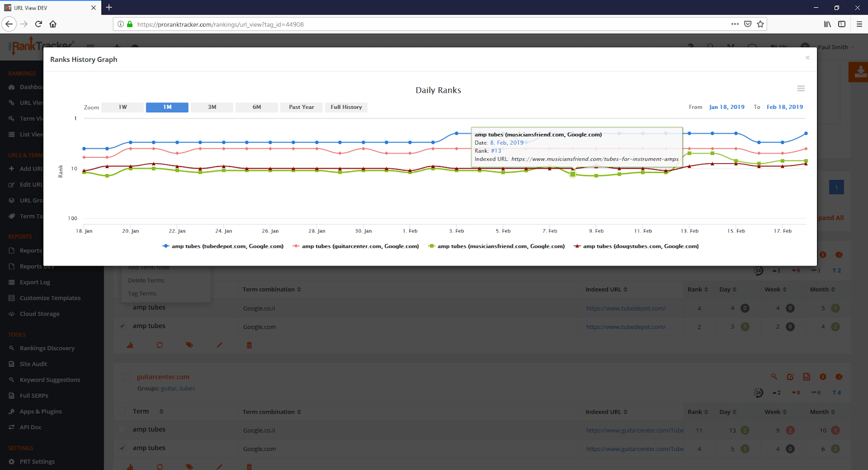Toggle musiciansfriend.com series in chart legend
The image size is (868, 470).
tap(496, 246)
